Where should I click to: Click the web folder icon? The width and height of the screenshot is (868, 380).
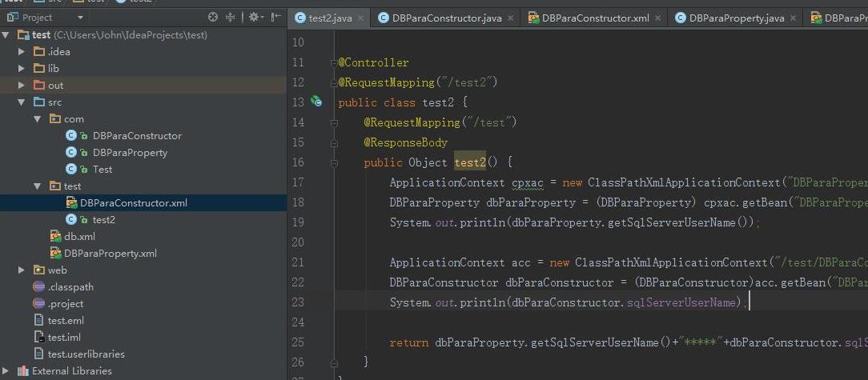click(38, 270)
